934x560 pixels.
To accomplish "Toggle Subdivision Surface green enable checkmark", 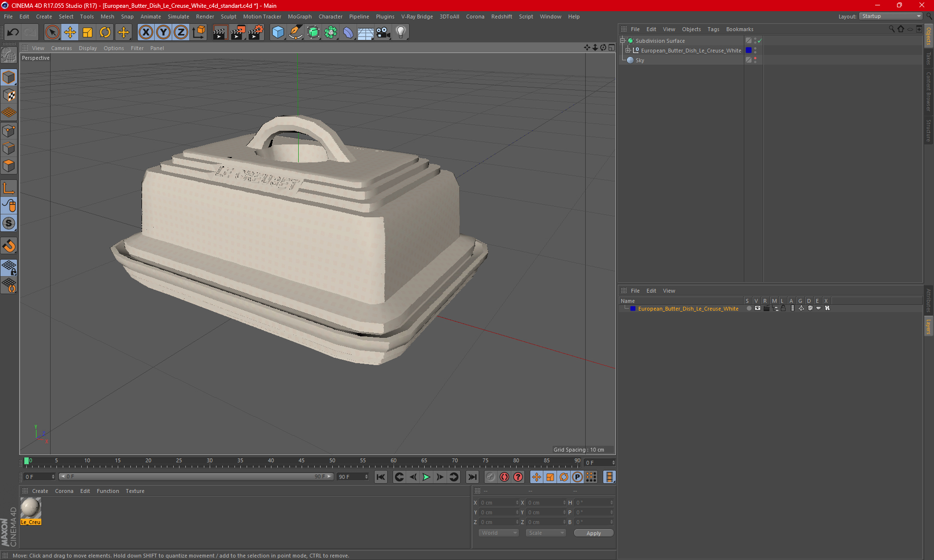I will [759, 41].
